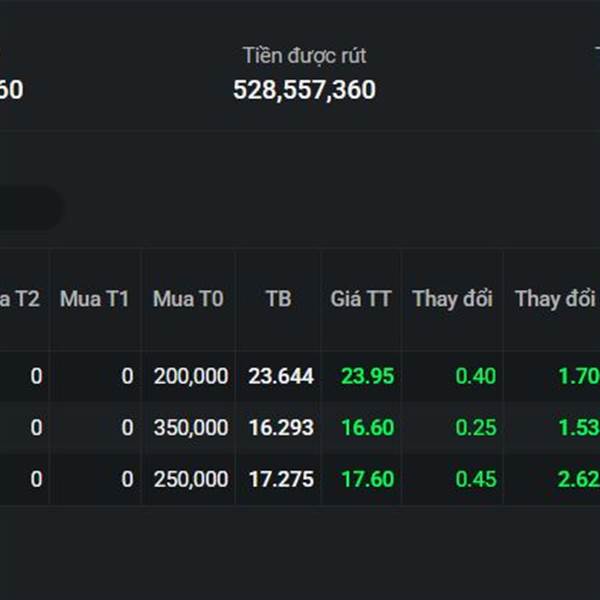Click the green 16.60 market price

click(x=367, y=428)
